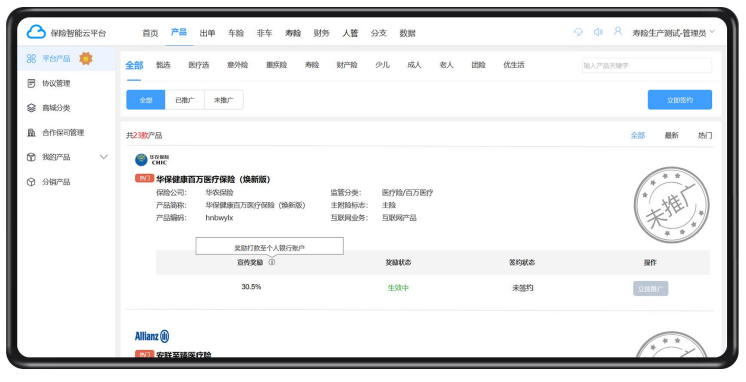746x382 pixels.
Task: Select the 意外险 category tab
Action: 237,65
